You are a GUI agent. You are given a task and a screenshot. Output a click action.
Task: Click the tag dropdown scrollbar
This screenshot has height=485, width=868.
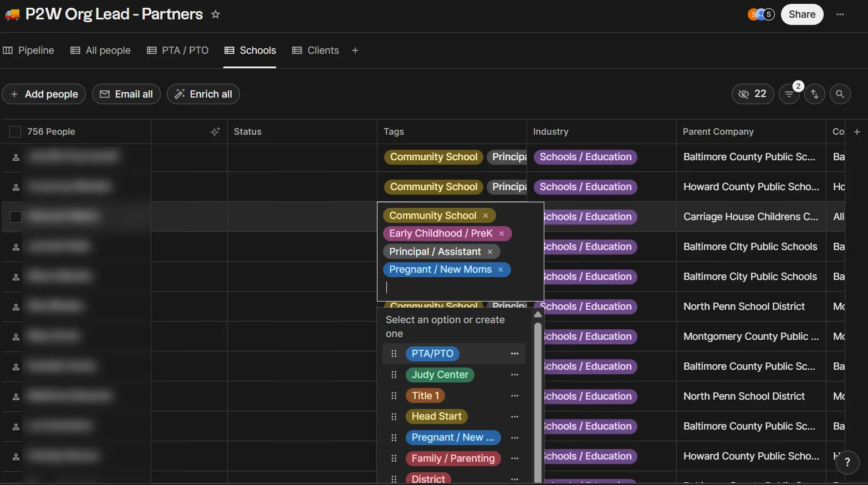tap(538, 402)
